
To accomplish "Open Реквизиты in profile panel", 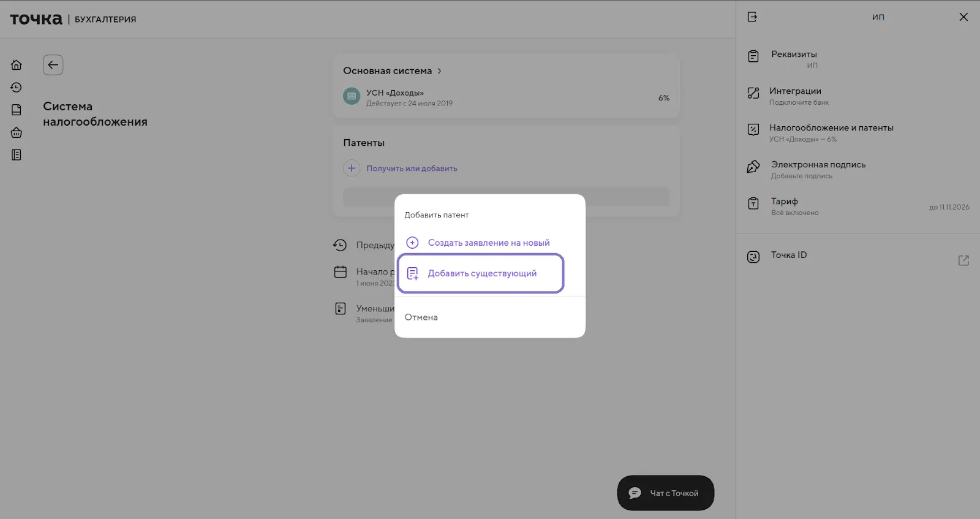I will pos(794,55).
